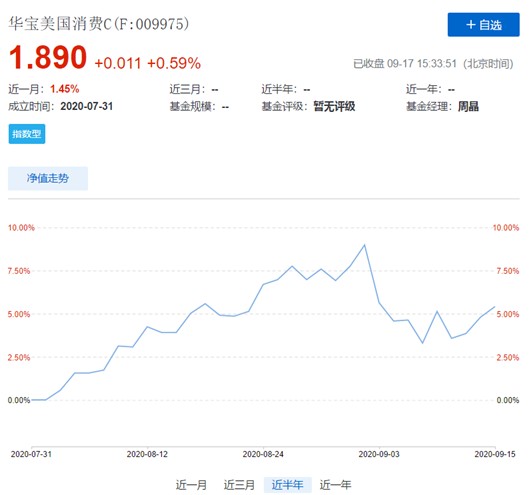Click the 成立时间 2020-07-31 date
The width and height of the screenshot is (531, 495).
(87, 106)
